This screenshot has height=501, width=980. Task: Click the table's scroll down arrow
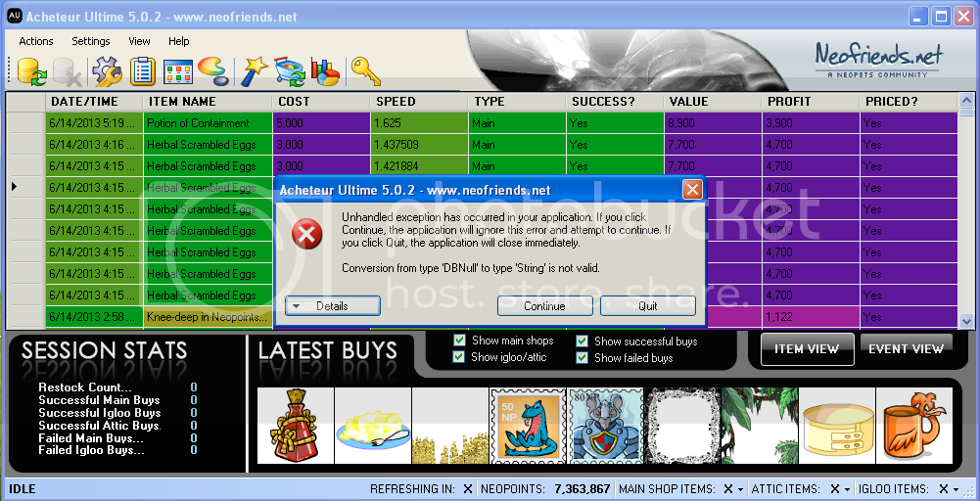tap(966, 320)
